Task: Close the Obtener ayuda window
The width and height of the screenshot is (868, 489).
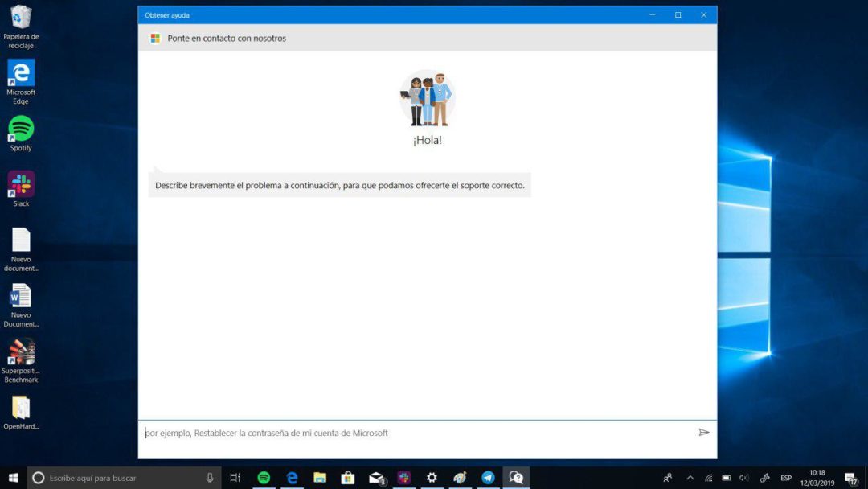Action: pos(703,15)
